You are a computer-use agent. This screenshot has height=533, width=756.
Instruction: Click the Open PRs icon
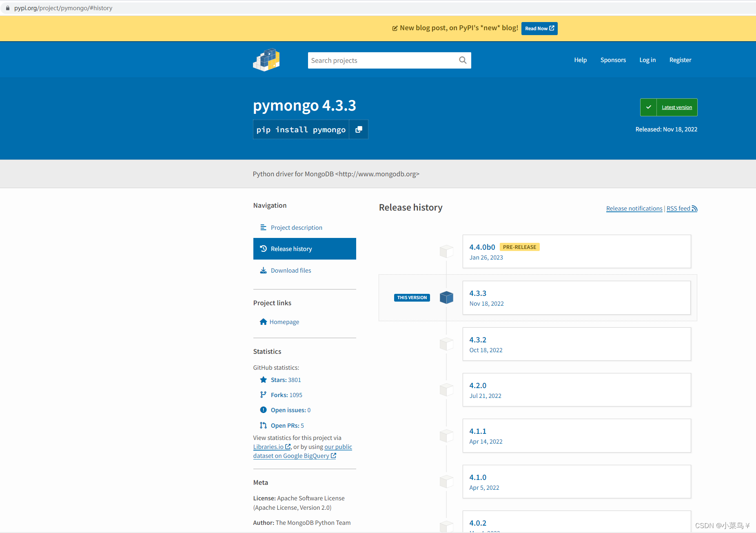point(263,425)
